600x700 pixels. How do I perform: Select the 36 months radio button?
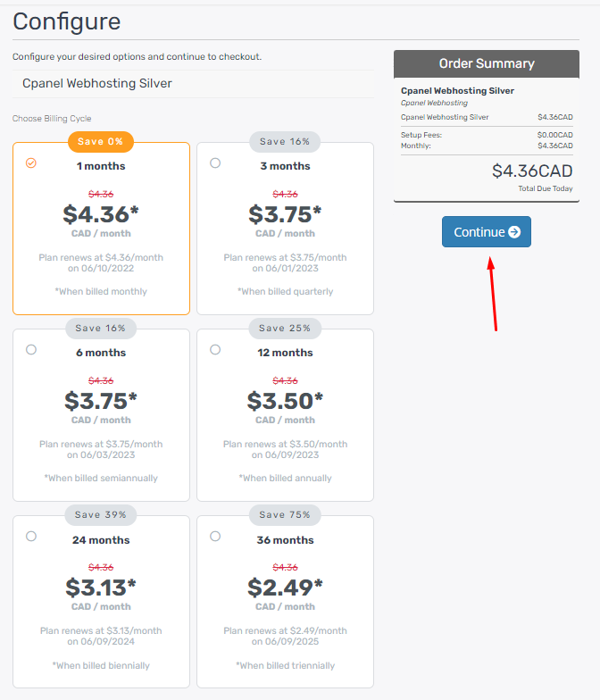click(x=215, y=536)
